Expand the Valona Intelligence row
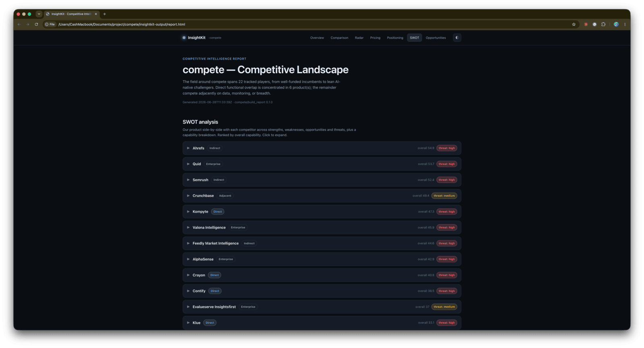The width and height of the screenshot is (644, 348). click(x=322, y=228)
